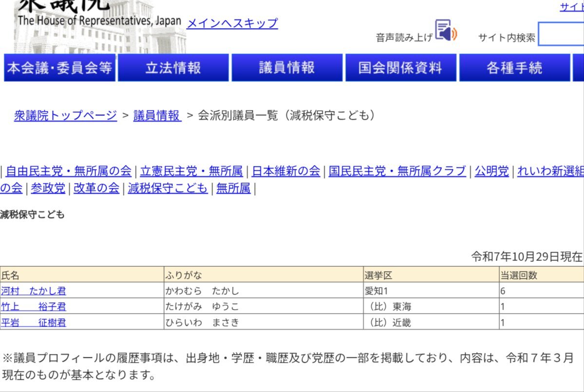
Task: Open 日本維新の会 member list
Action: point(286,171)
